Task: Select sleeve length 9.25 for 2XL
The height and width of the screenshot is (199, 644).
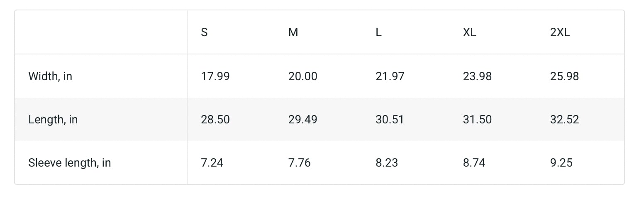Action: (561, 162)
